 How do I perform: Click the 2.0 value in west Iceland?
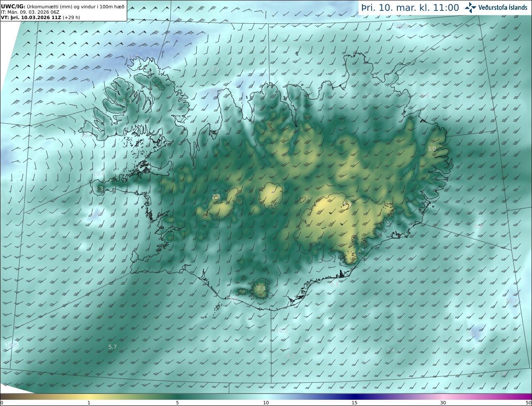(216, 197)
